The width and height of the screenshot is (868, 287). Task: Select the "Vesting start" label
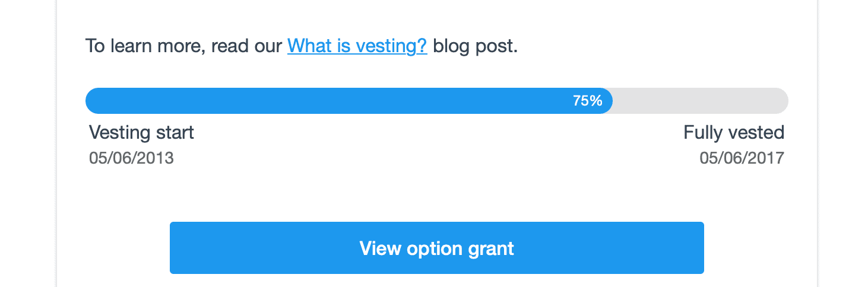[x=141, y=132]
